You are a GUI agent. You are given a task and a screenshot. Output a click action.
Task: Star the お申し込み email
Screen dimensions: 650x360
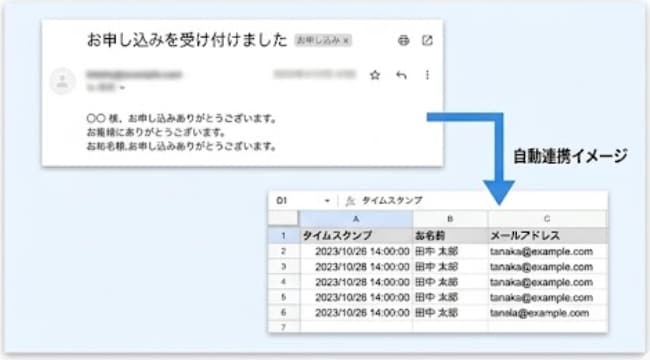tap(375, 75)
